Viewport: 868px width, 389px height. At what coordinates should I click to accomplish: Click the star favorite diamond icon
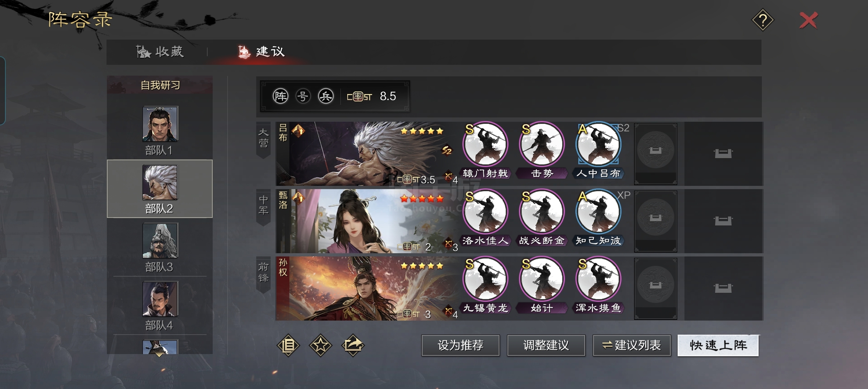pos(320,345)
